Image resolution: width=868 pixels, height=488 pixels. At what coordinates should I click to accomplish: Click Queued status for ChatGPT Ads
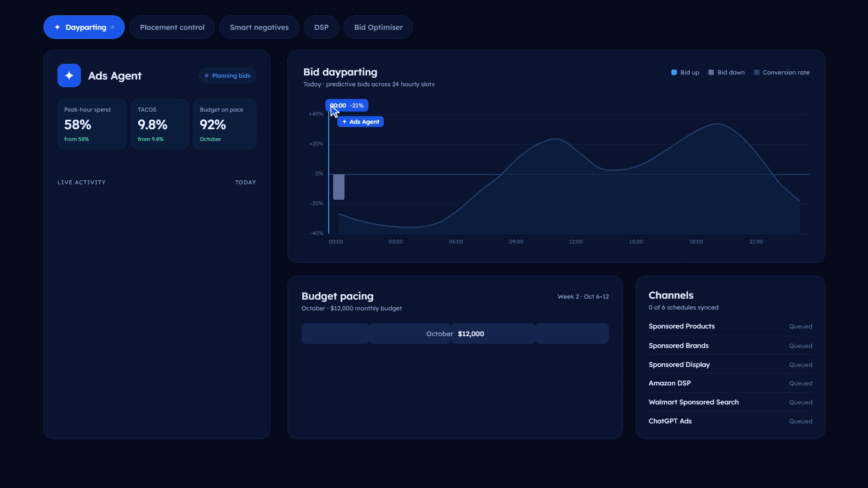point(800,421)
